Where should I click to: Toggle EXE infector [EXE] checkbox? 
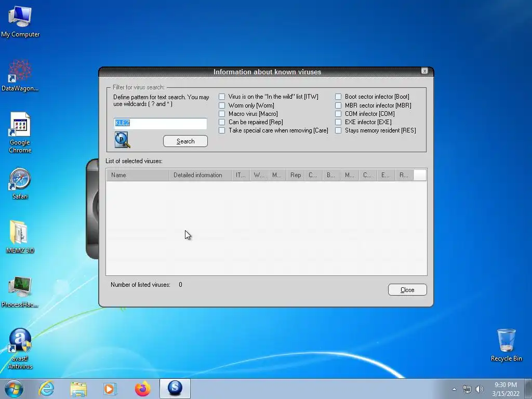point(338,122)
